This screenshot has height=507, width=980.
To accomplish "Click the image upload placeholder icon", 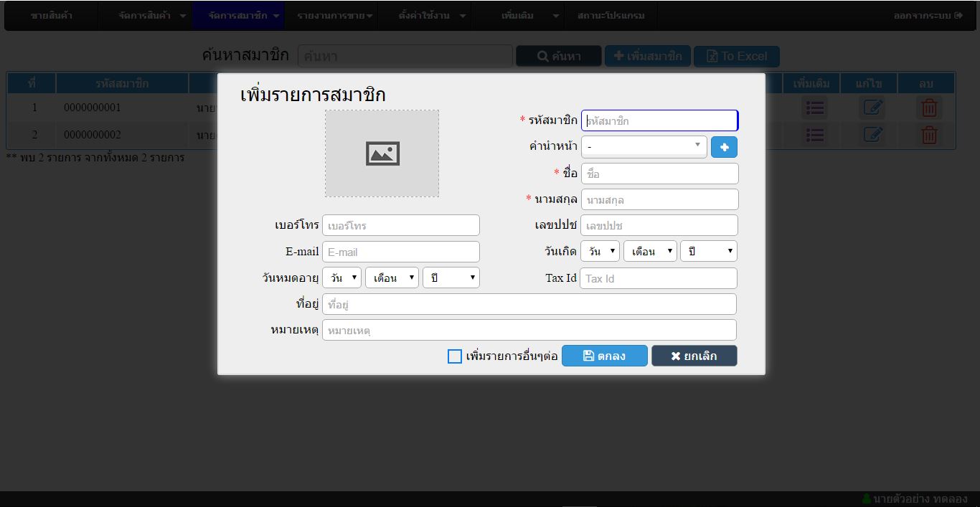I will (x=382, y=153).
